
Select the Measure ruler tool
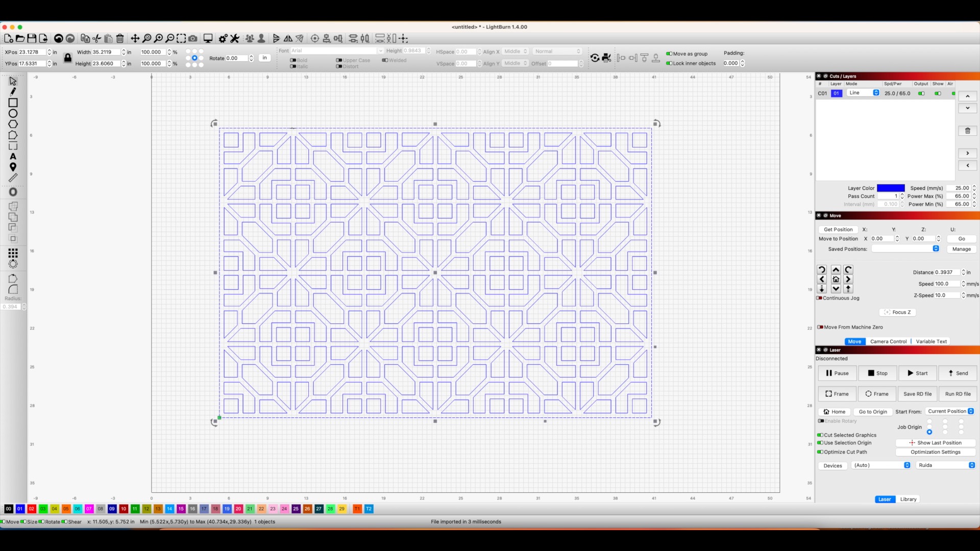[13, 178]
